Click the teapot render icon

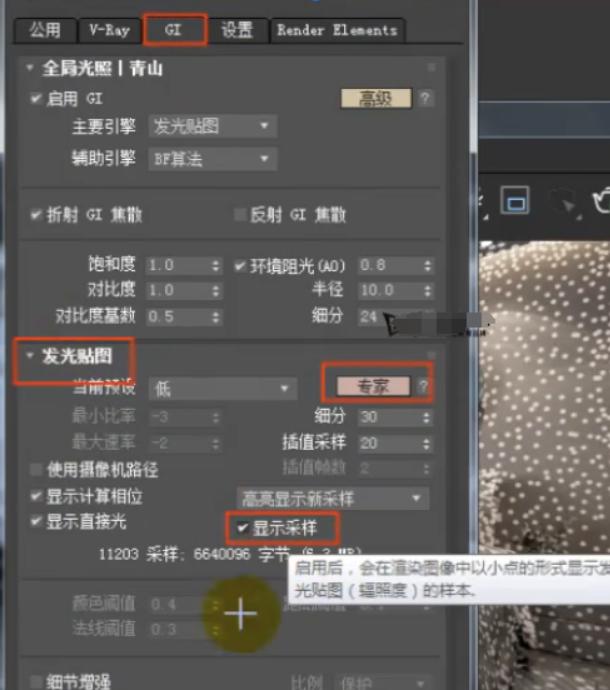[x=601, y=201]
